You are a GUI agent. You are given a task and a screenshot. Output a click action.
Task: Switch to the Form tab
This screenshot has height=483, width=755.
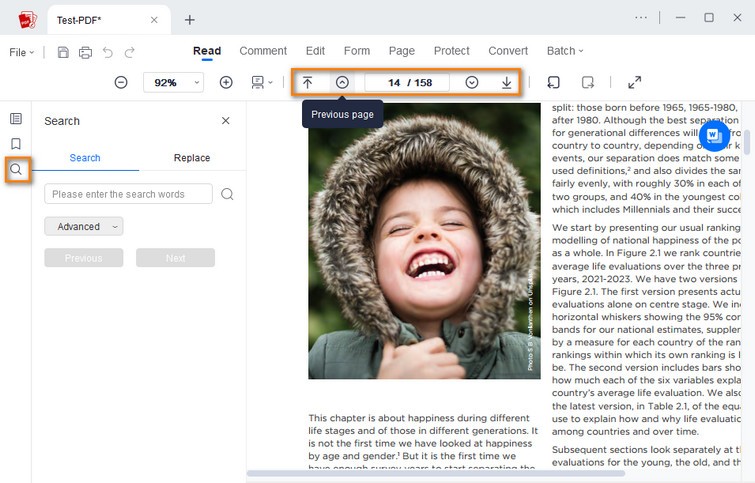point(357,51)
